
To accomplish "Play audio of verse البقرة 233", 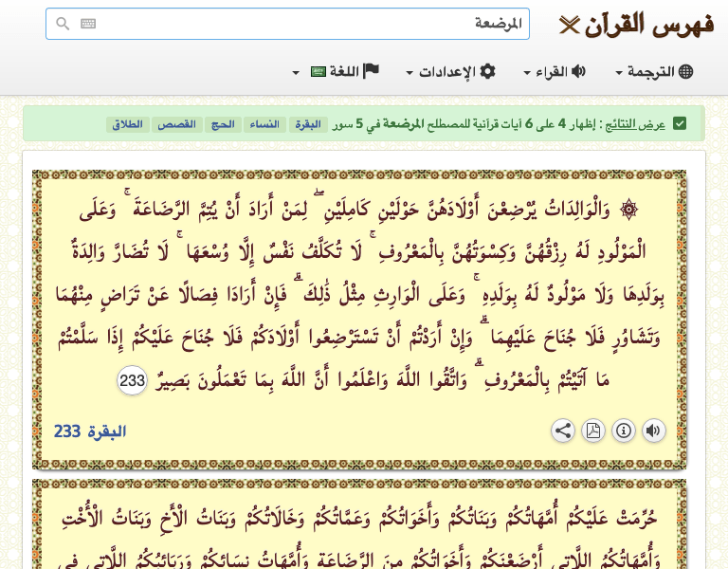I will coord(654,431).
